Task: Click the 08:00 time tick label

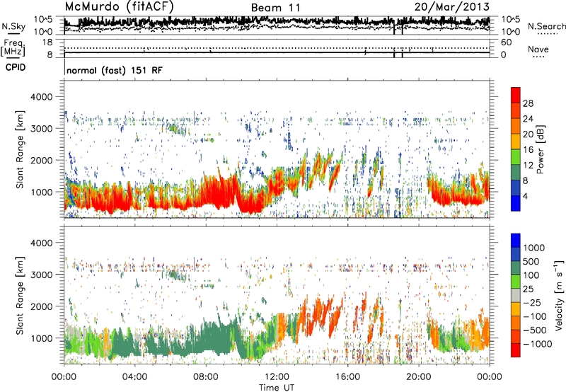Action: tap(206, 377)
